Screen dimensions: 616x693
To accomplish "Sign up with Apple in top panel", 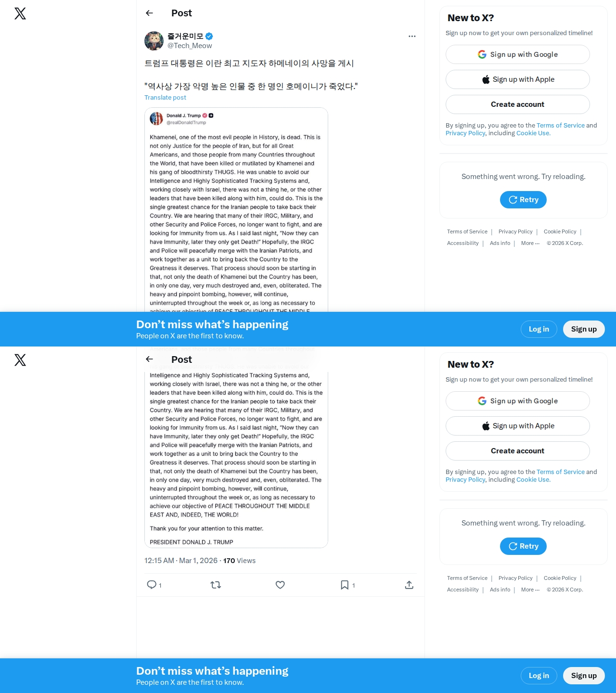I will [x=518, y=79].
